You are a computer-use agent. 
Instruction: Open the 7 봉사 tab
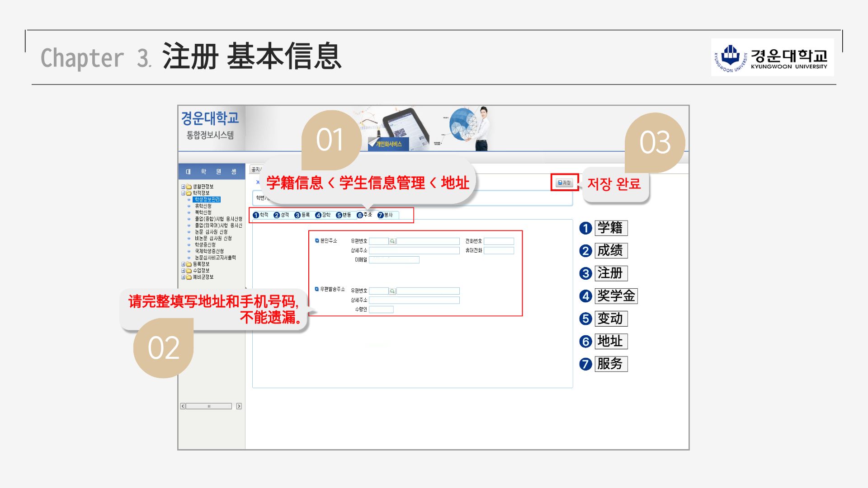386,215
